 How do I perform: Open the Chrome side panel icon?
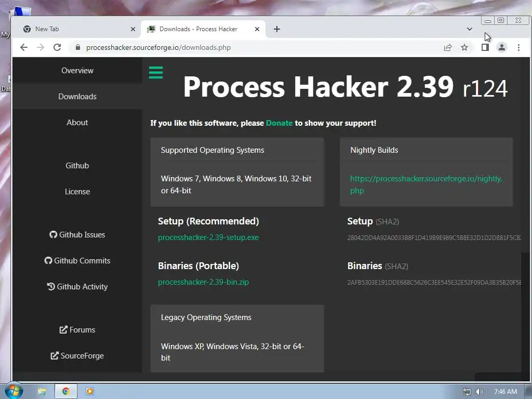click(x=485, y=47)
